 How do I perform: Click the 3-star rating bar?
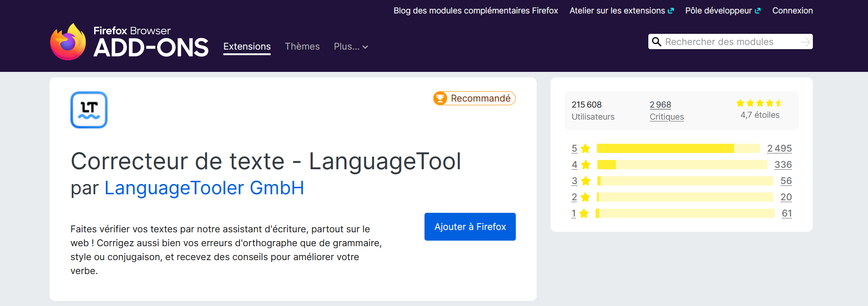click(x=685, y=181)
